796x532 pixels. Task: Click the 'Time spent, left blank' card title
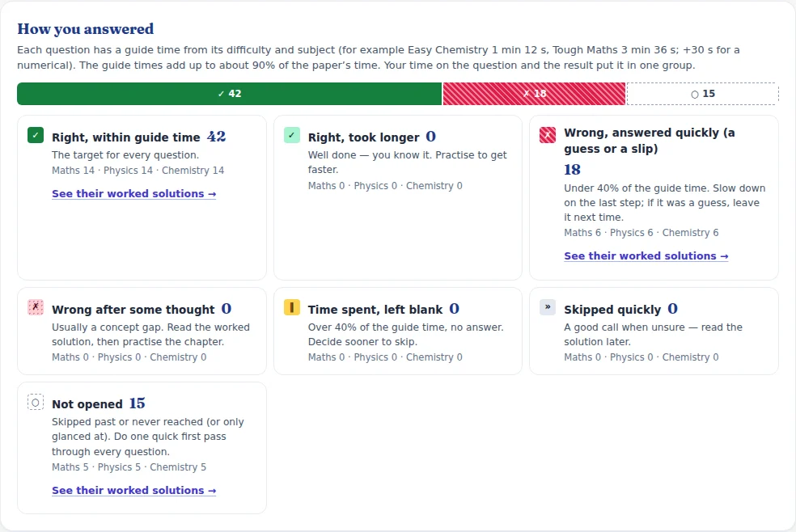pyautogui.click(x=375, y=310)
